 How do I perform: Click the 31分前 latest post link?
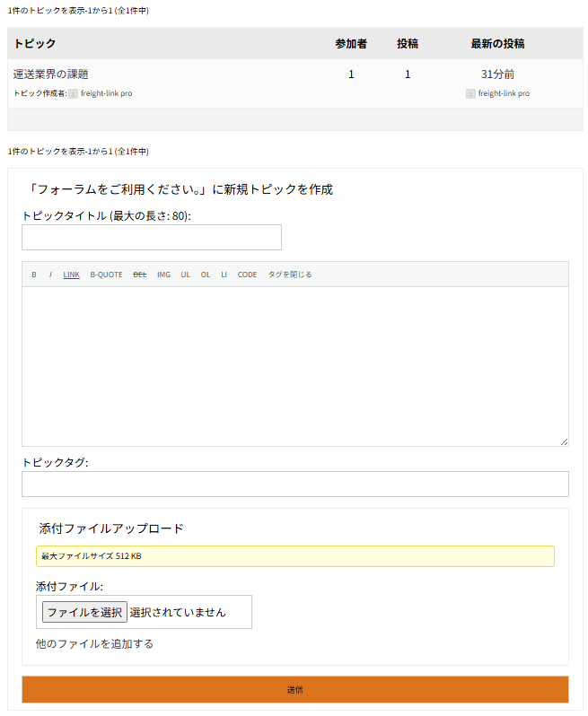497,74
